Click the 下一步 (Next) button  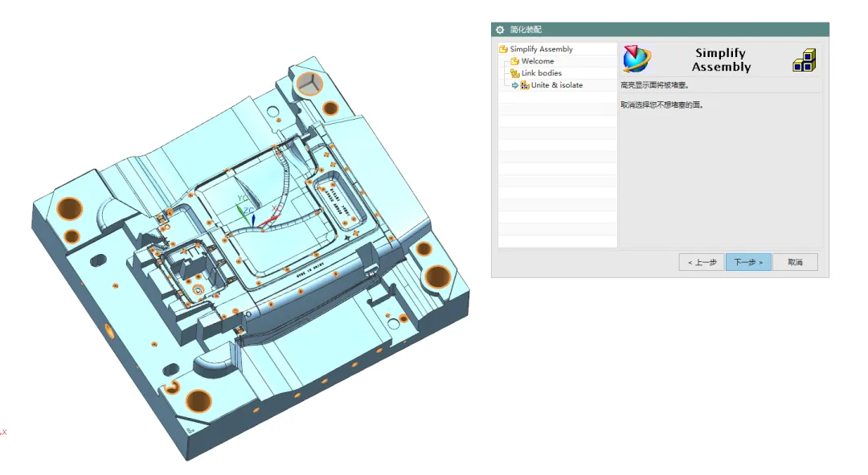748,262
